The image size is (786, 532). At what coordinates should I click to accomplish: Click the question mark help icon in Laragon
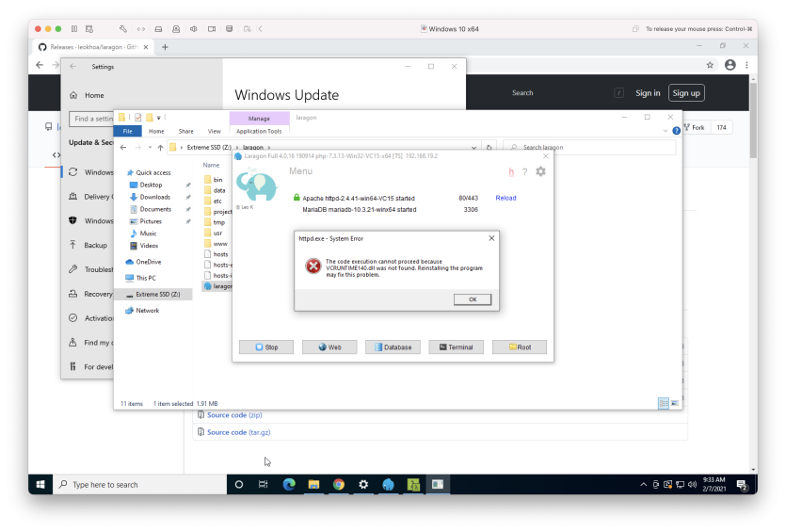tap(524, 172)
